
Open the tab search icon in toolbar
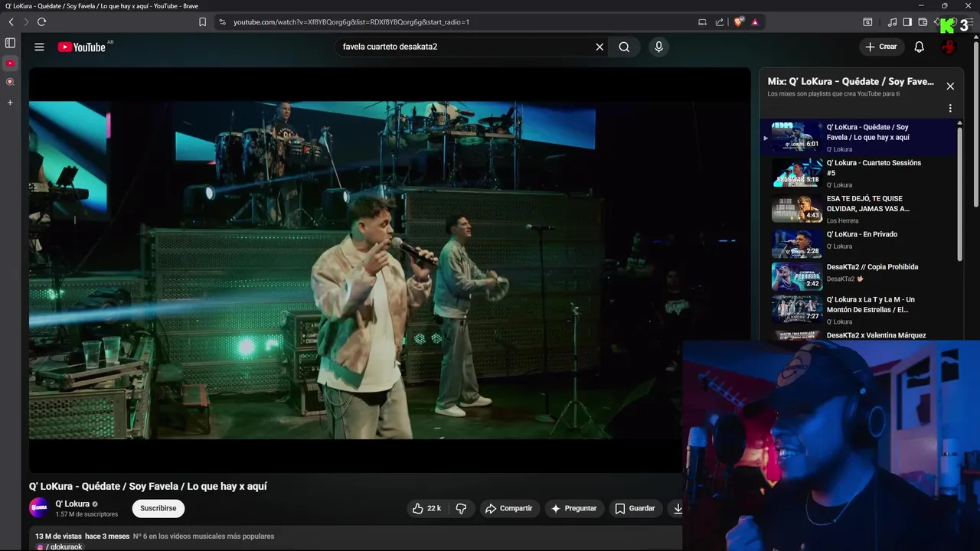867,22
